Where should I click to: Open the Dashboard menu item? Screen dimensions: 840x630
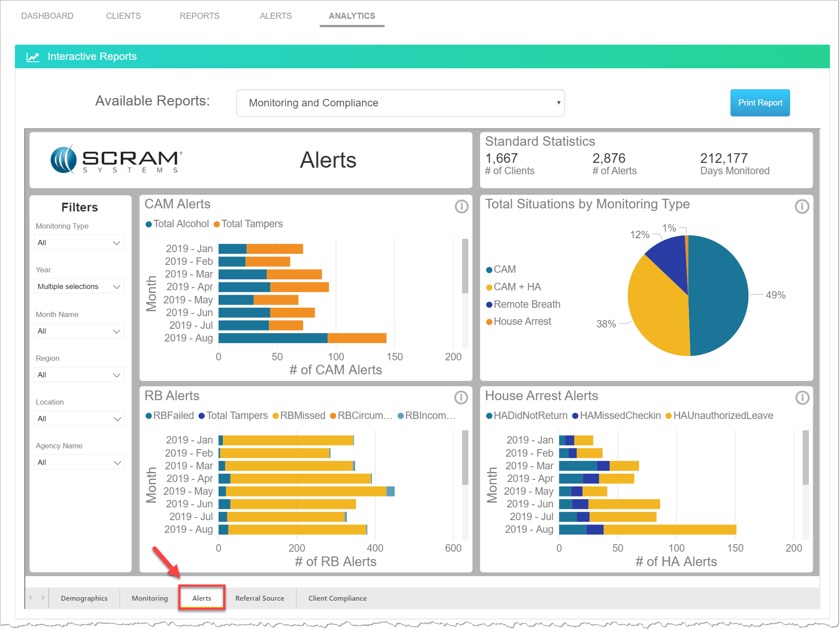tap(47, 16)
